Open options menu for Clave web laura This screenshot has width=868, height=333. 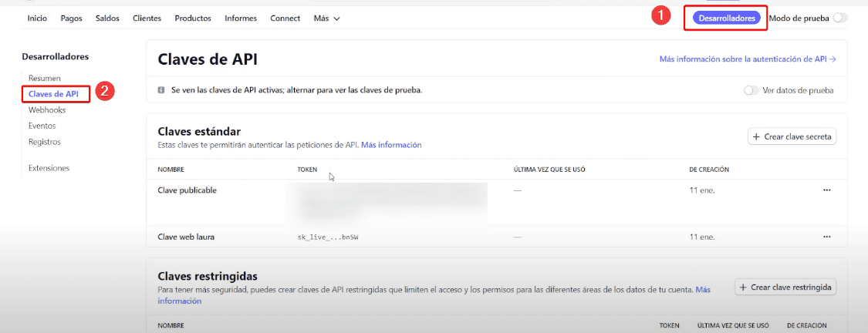(x=826, y=237)
